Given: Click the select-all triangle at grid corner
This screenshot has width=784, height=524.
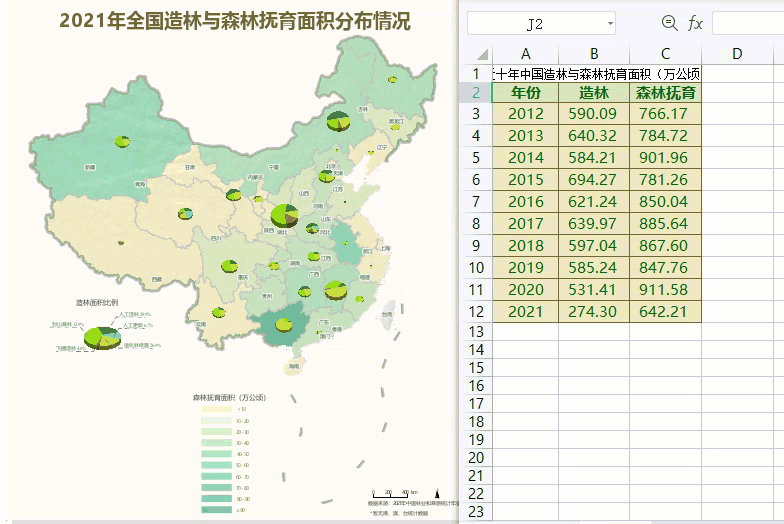Looking at the screenshot, I should pos(483,54).
